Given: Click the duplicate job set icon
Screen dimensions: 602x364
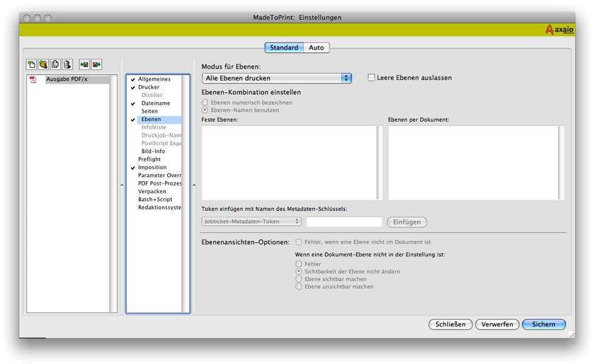Looking at the screenshot, I should 55,64.
